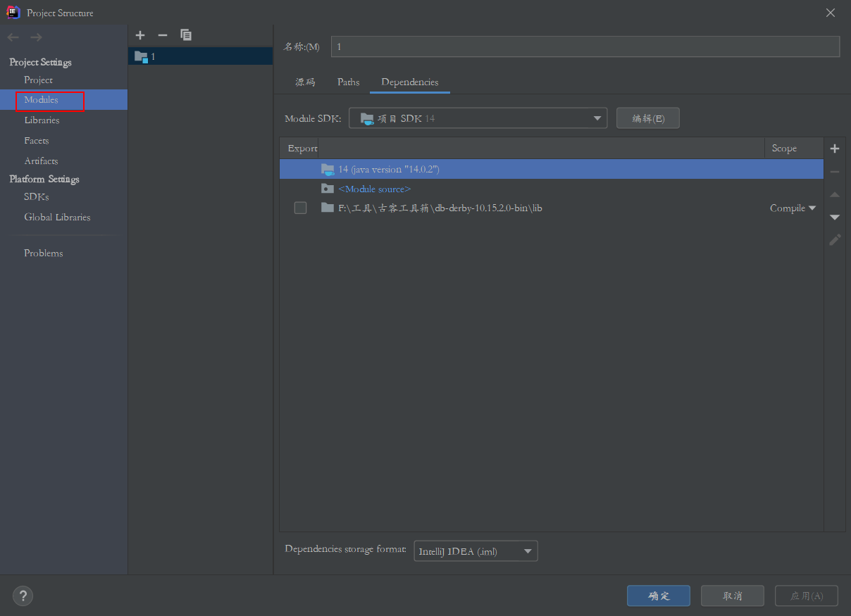This screenshot has height=616, width=851.
Task: Open Dependencies storage format dropdown
Action: 476,551
